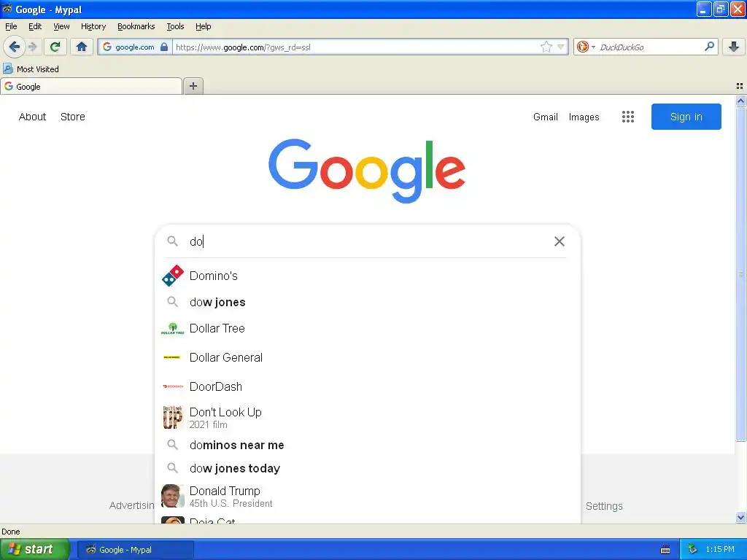Open the Downloads arrow button
This screenshot has height=560, width=747.
click(734, 47)
